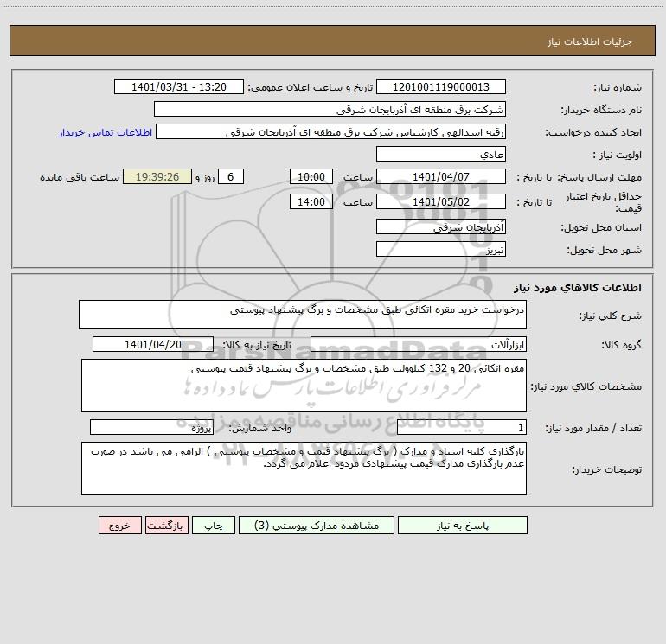Open مشاهده مدارک پیوستی (3) button

click(x=317, y=525)
